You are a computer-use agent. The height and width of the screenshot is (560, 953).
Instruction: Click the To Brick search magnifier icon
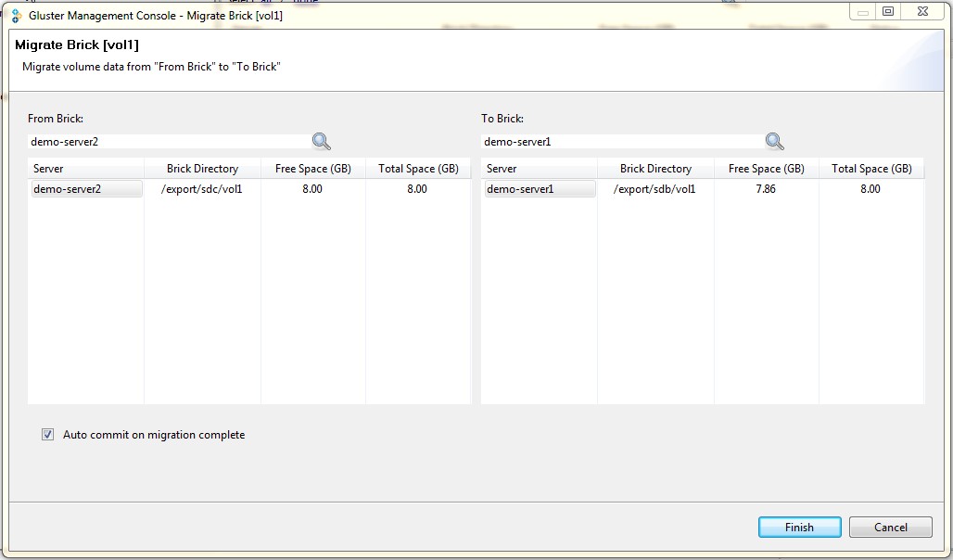coord(774,141)
